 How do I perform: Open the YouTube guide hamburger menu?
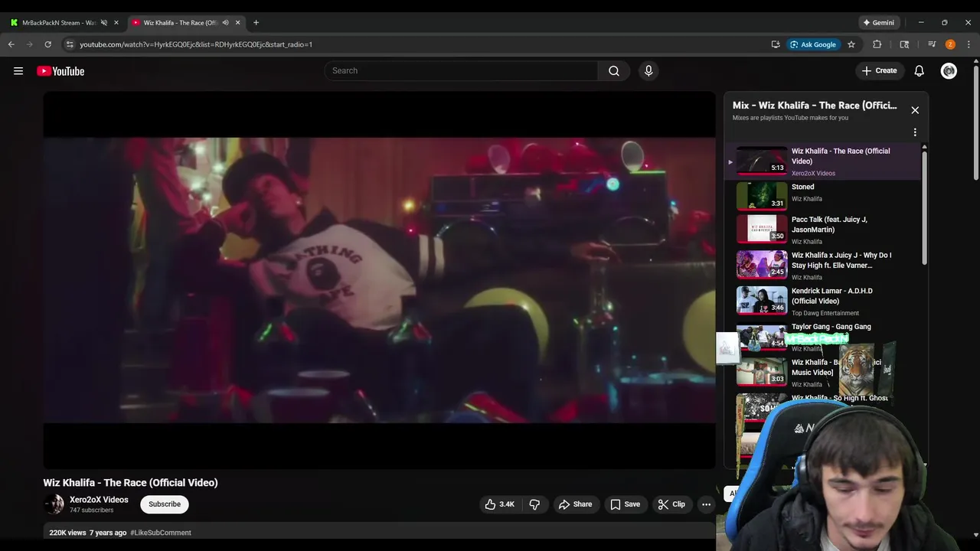18,71
